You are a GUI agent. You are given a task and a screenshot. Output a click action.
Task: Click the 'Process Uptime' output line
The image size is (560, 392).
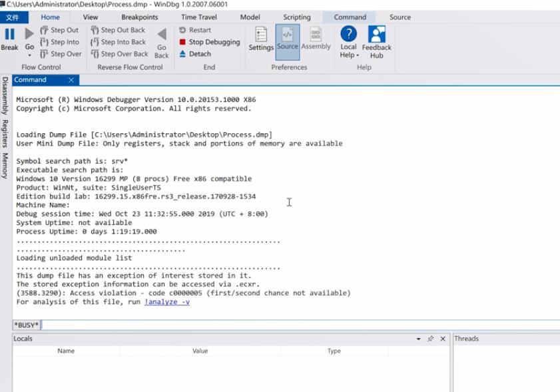point(87,232)
